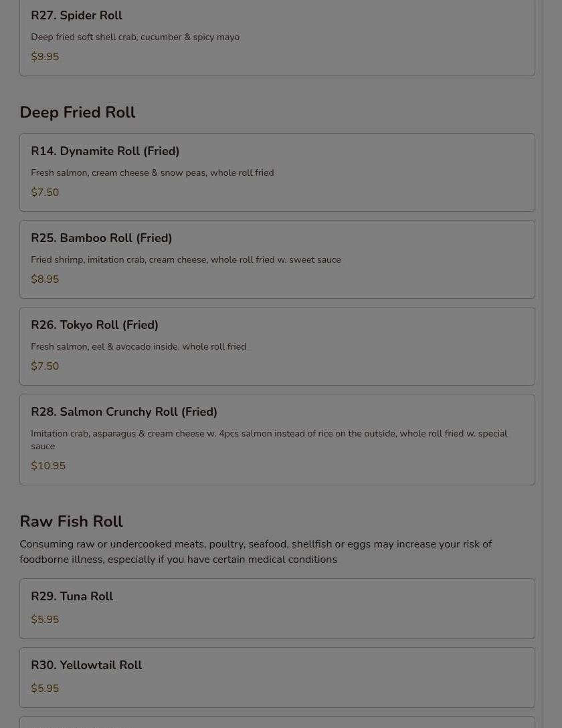
Task: Click the Tuna Roll $5.95 price
Action: 45,619
